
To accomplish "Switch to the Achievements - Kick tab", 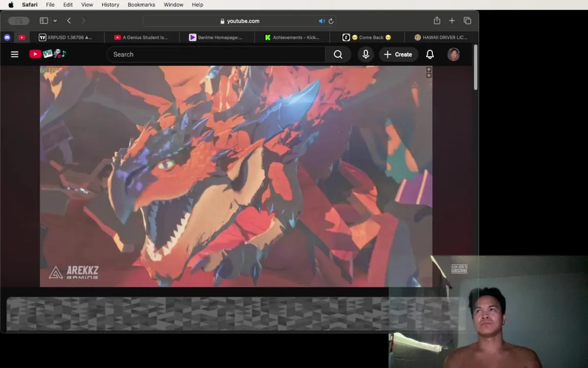I will pyautogui.click(x=292, y=37).
